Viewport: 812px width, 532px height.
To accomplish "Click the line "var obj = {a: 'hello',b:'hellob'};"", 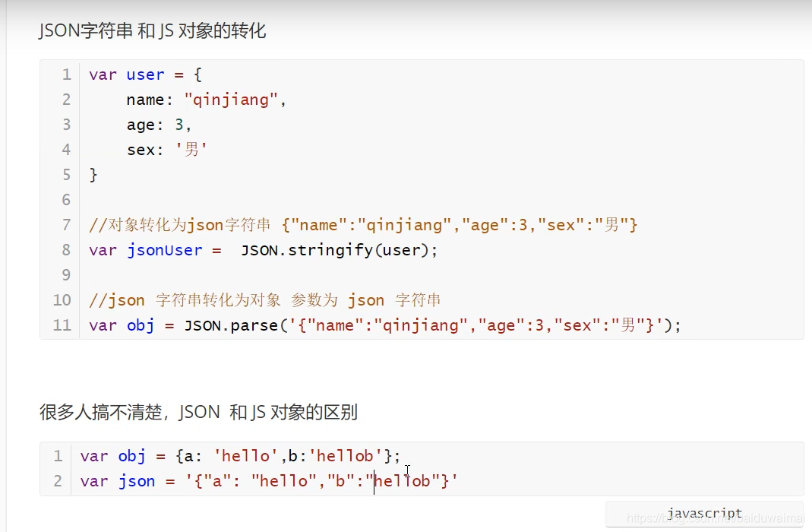I will pyautogui.click(x=240, y=456).
